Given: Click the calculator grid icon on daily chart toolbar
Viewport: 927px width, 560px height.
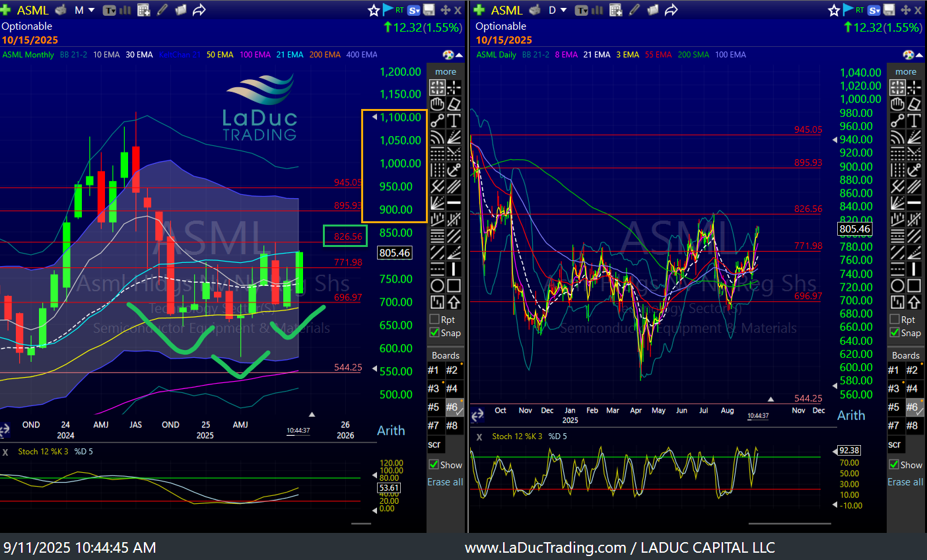Looking at the screenshot, I should 616,10.
